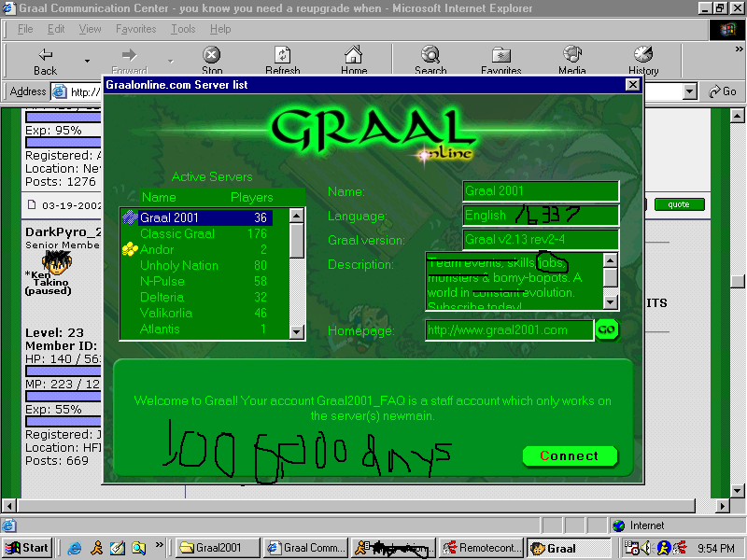Screen dimensions: 747x560
Task: Reload the page with the Refresh icon
Action: tap(283, 55)
